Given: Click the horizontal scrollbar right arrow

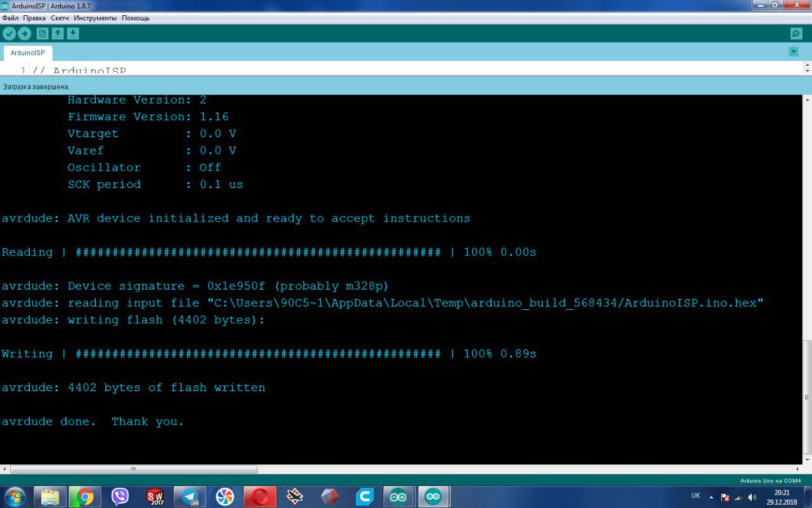Looking at the screenshot, I should [x=798, y=469].
